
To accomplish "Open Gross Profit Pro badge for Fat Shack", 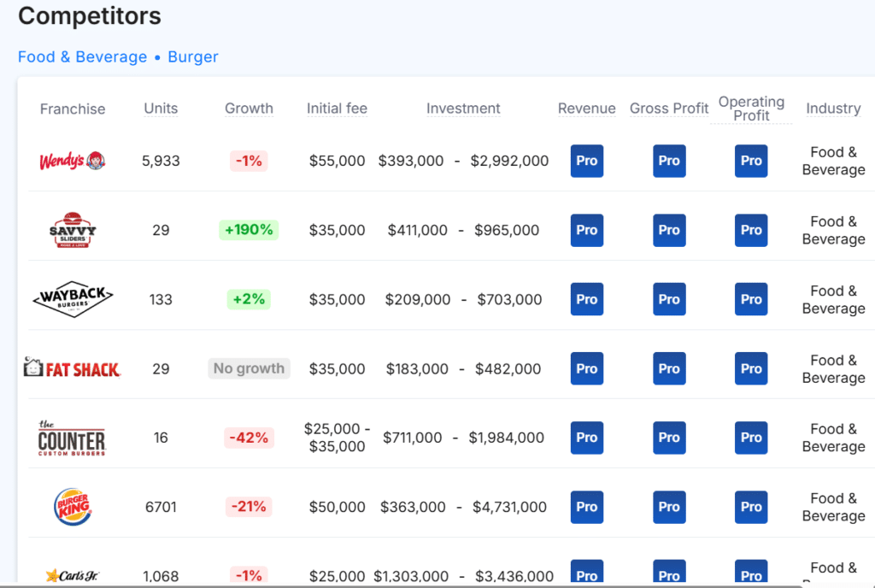I will (669, 368).
